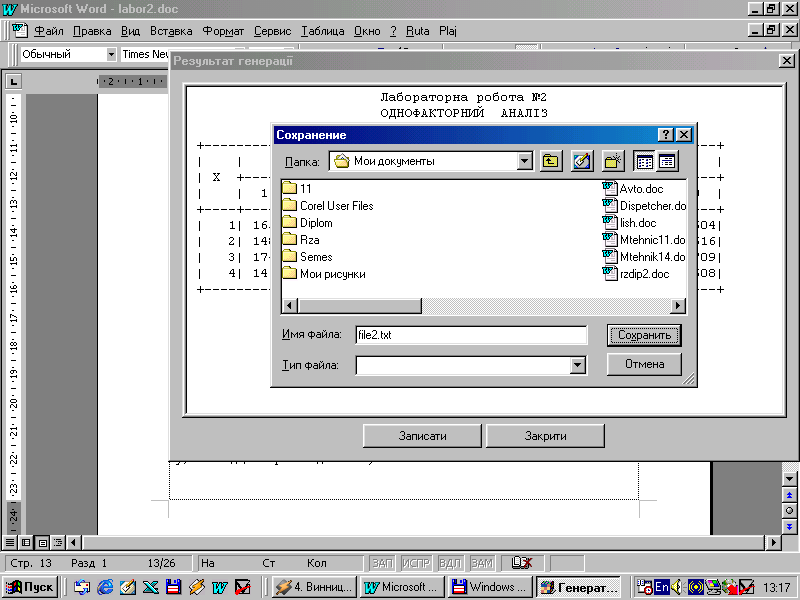The height and width of the screenshot is (600, 800).
Task: Open the Plaj menu
Action: (447, 31)
